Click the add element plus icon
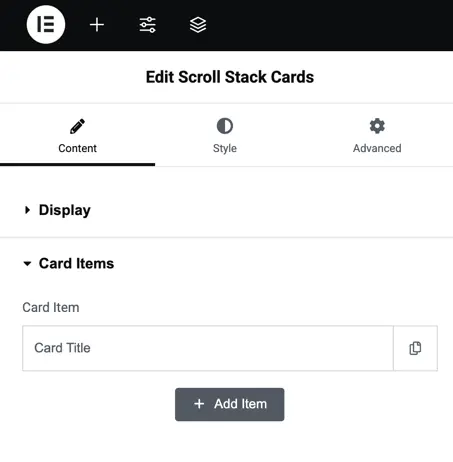 point(97,25)
